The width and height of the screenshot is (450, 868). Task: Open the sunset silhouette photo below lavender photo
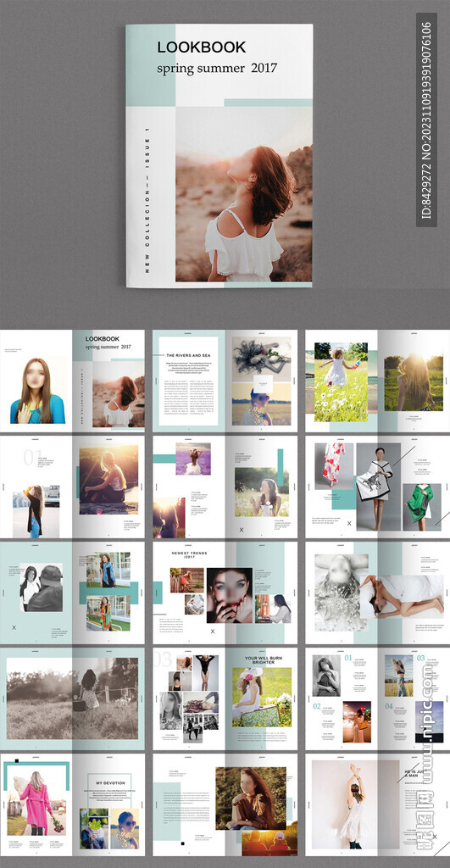click(169, 518)
